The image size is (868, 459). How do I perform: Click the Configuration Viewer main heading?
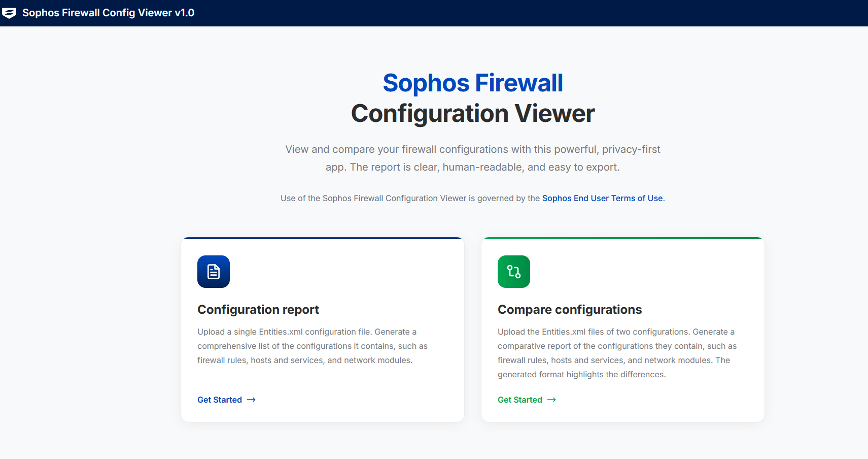coord(473,113)
